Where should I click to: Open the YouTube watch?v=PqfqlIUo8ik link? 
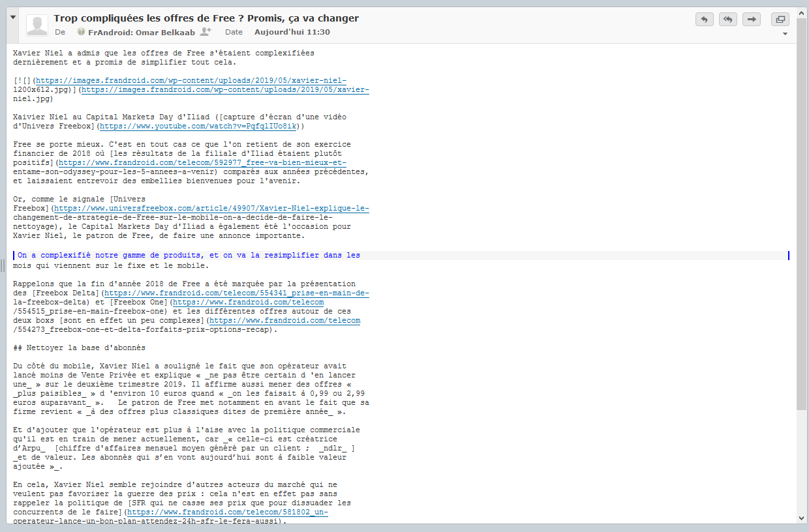[200, 126]
